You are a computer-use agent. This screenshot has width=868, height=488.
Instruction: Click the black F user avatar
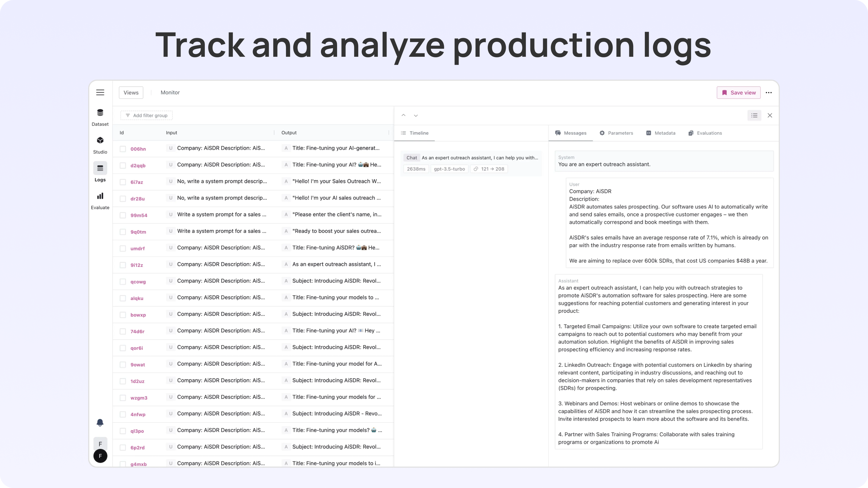pyautogui.click(x=100, y=456)
